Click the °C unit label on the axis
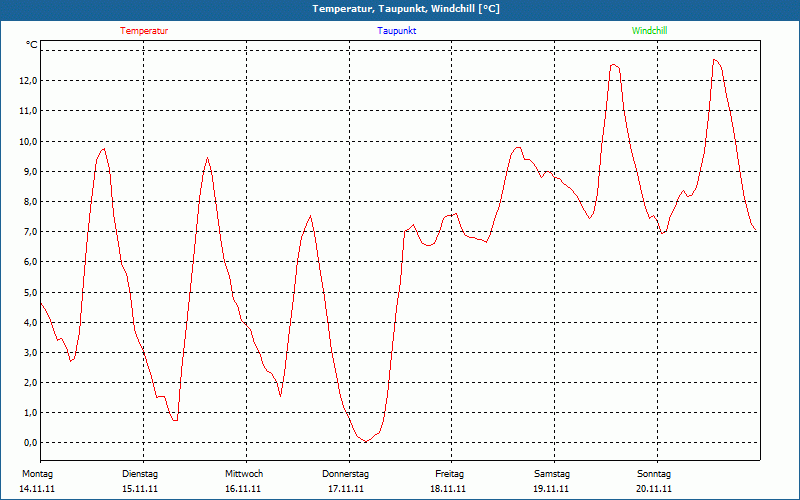Viewport: 800px width, 500px height. (32, 45)
